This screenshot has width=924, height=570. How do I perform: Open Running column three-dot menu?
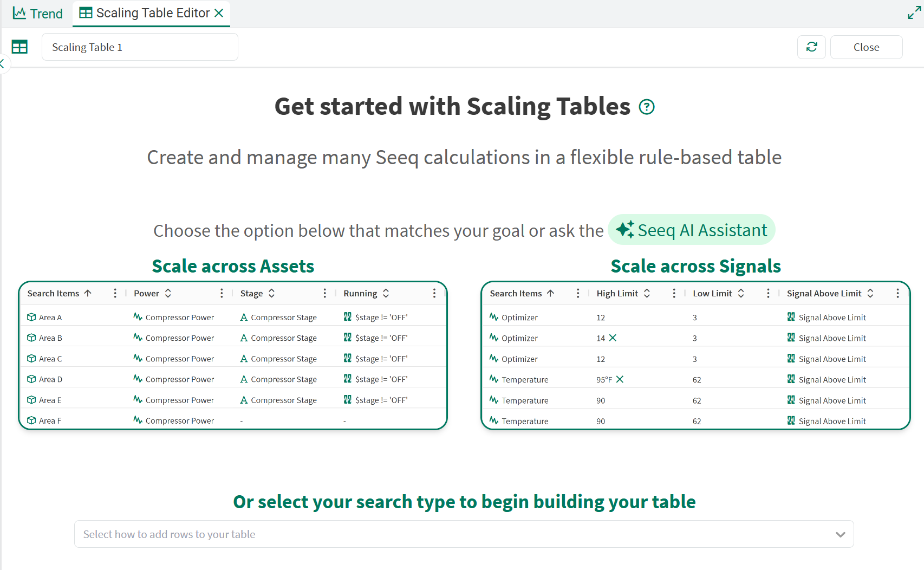(x=434, y=293)
